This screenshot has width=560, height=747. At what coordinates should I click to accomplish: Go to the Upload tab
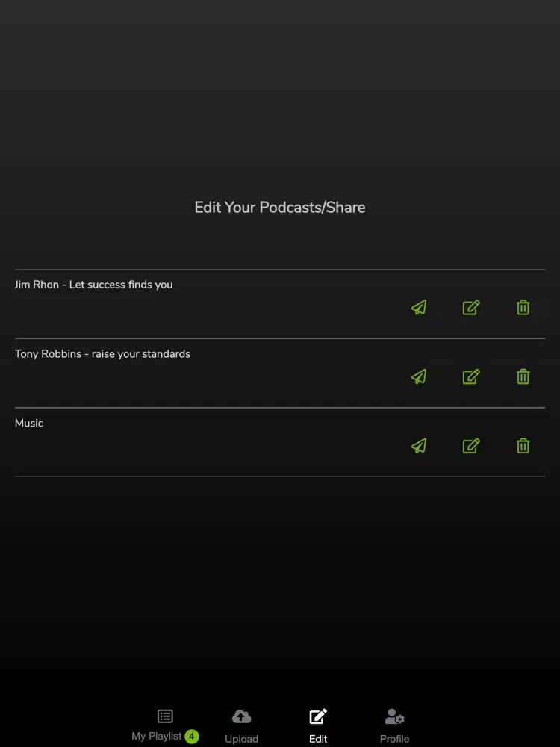[241, 725]
